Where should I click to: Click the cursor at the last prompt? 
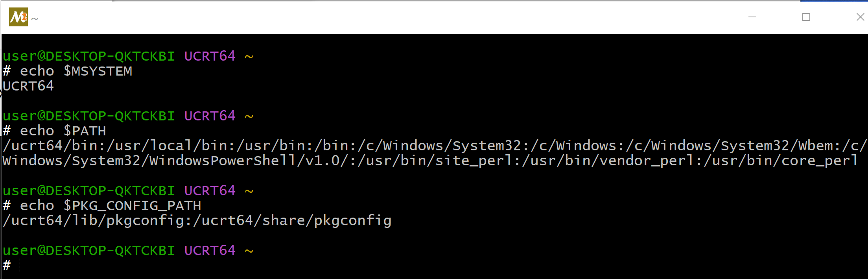[20, 266]
